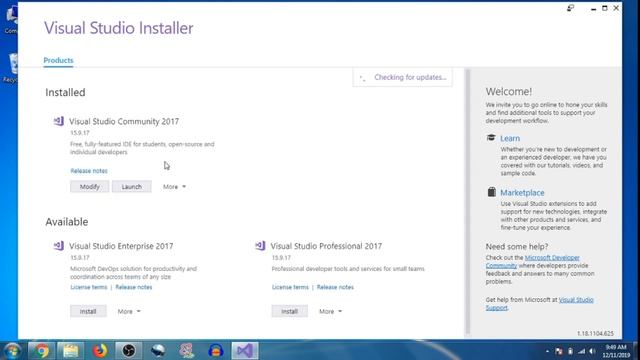
Task: Click the Checking for updates notification
Action: click(x=402, y=77)
